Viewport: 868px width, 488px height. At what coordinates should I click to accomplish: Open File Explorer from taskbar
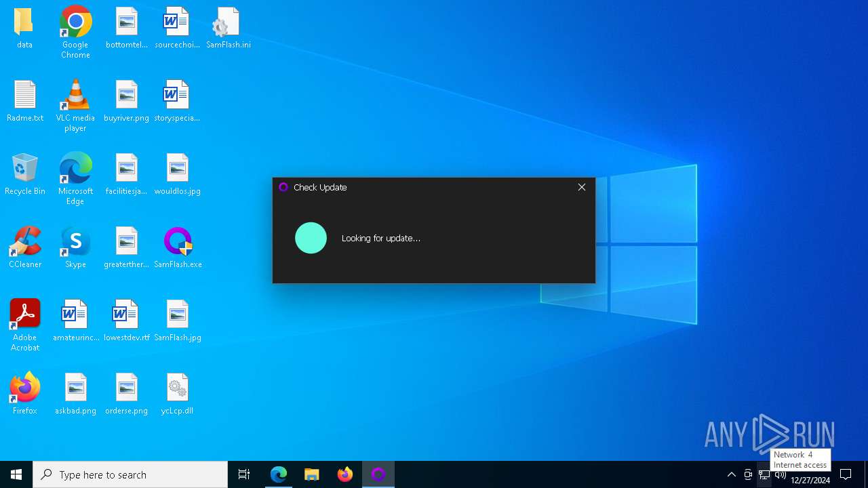pos(312,474)
